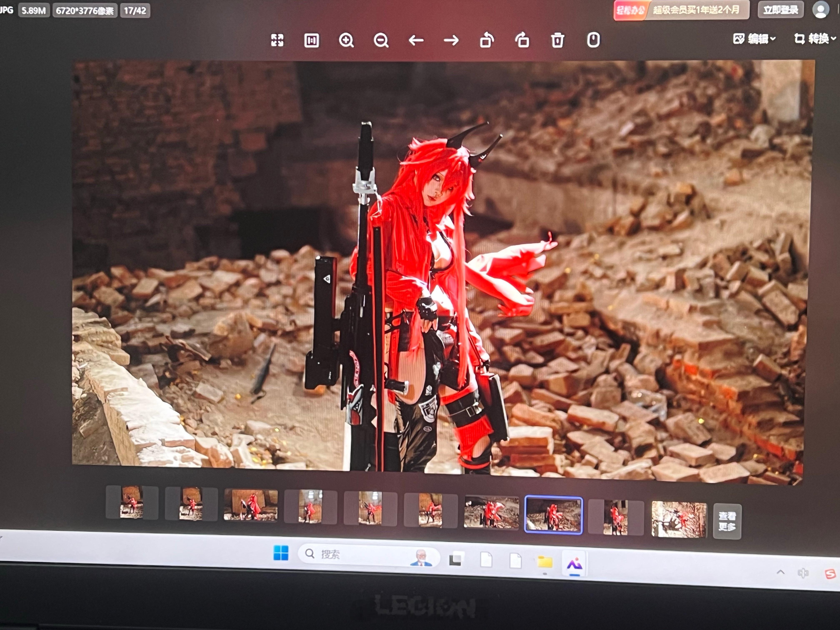Open the 转换 dropdown menu
This screenshot has width=840, height=630.
[815, 38]
